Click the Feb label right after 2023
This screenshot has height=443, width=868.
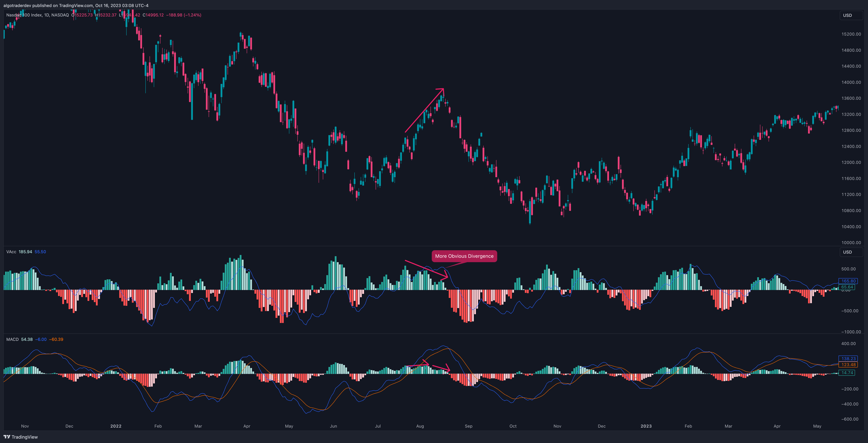tap(688, 426)
